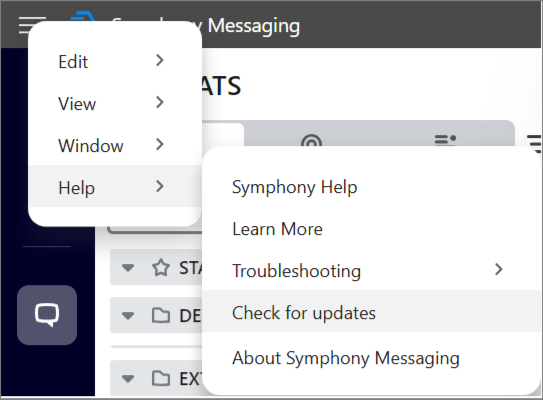Open lines menu icon at right edge
This screenshot has width=543, height=400.
coord(534,143)
